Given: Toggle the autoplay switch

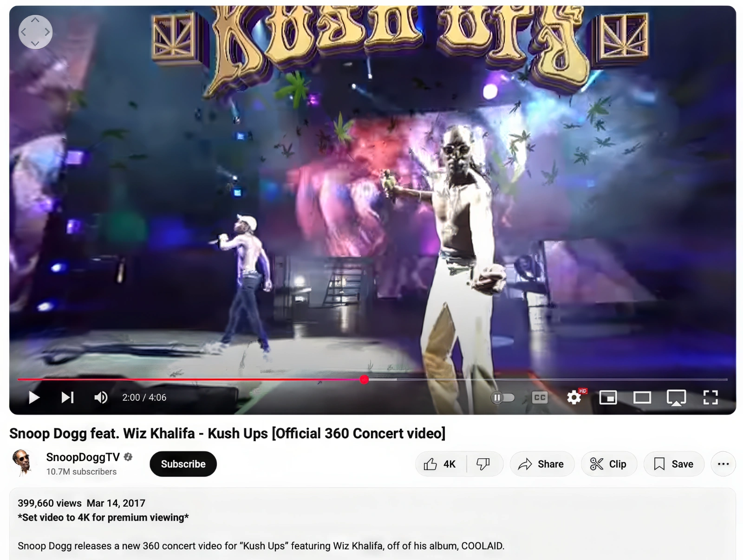Looking at the screenshot, I should point(502,397).
